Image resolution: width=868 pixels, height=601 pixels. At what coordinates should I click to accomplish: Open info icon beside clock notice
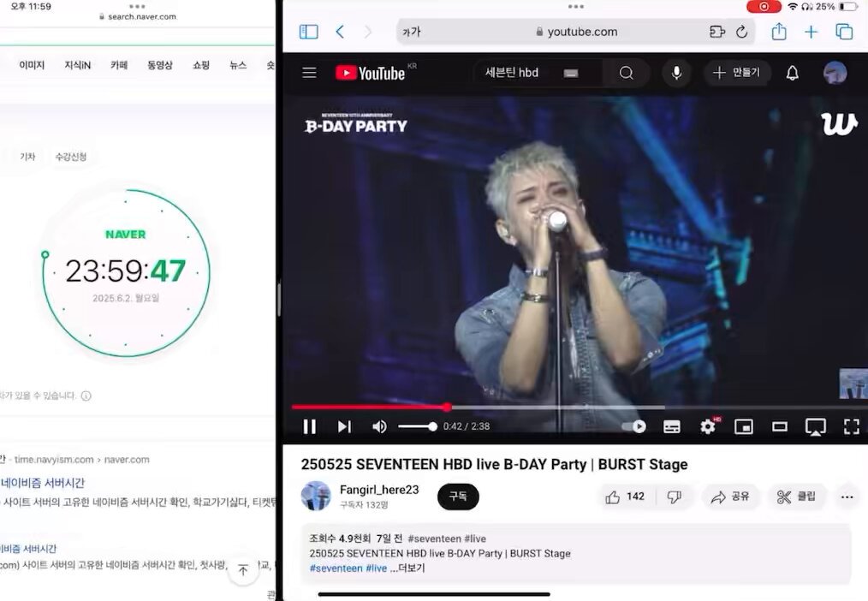click(x=86, y=396)
